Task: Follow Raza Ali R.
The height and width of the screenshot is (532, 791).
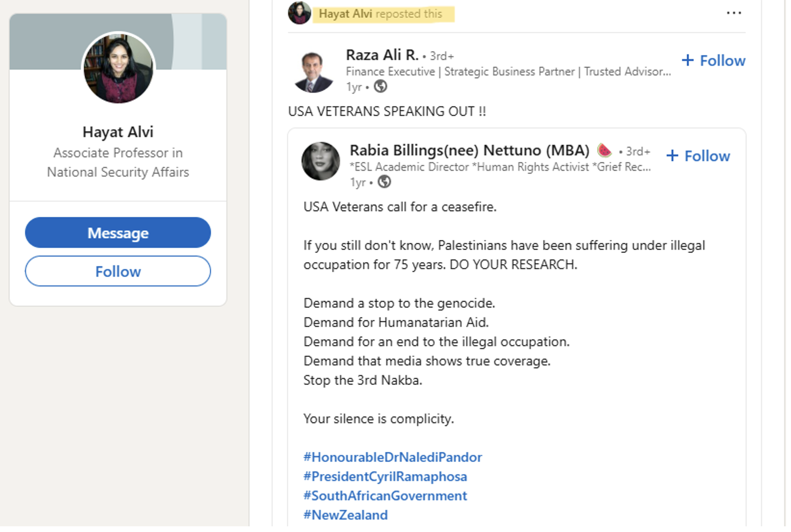Action: (714, 61)
